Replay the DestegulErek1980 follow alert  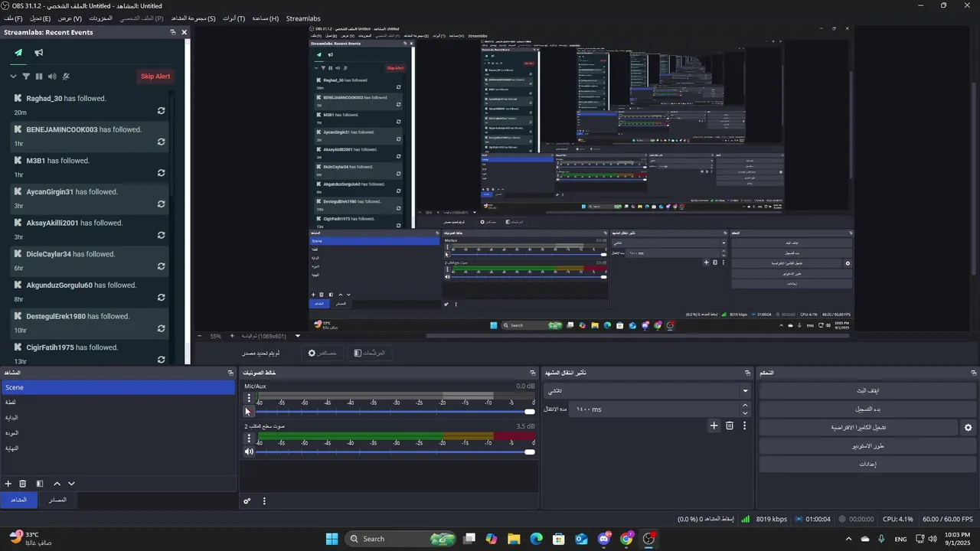pyautogui.click(x=161, y=328)
